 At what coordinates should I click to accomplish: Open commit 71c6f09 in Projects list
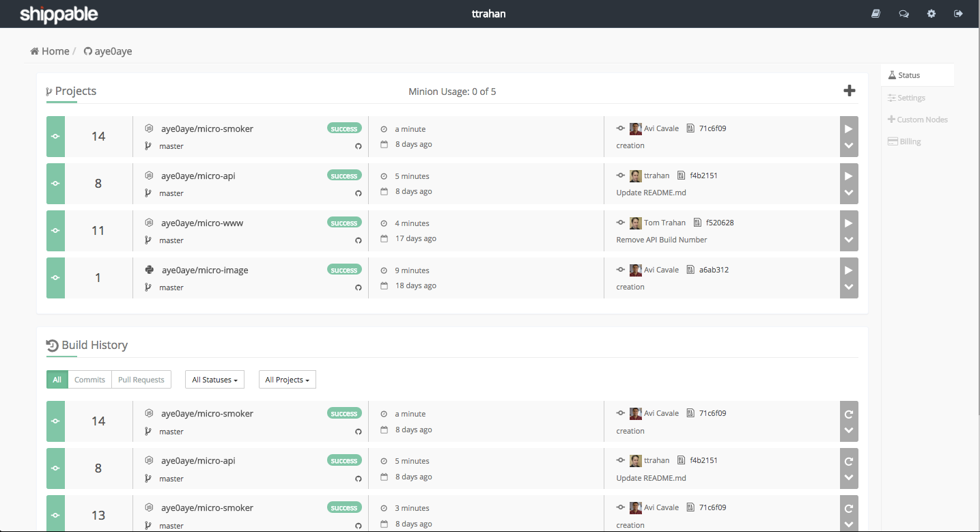point(712,128)
